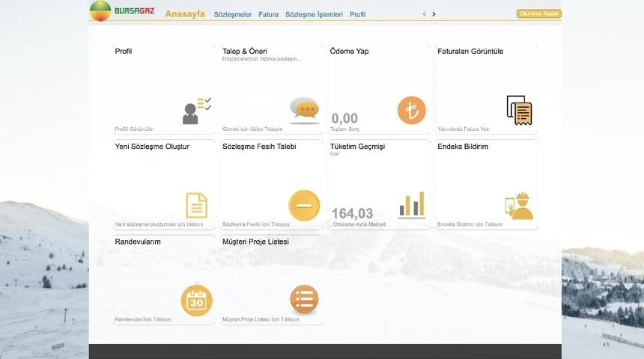Open the Anasayfa tab
Viewport: 644px width, 359px height.
185,13
